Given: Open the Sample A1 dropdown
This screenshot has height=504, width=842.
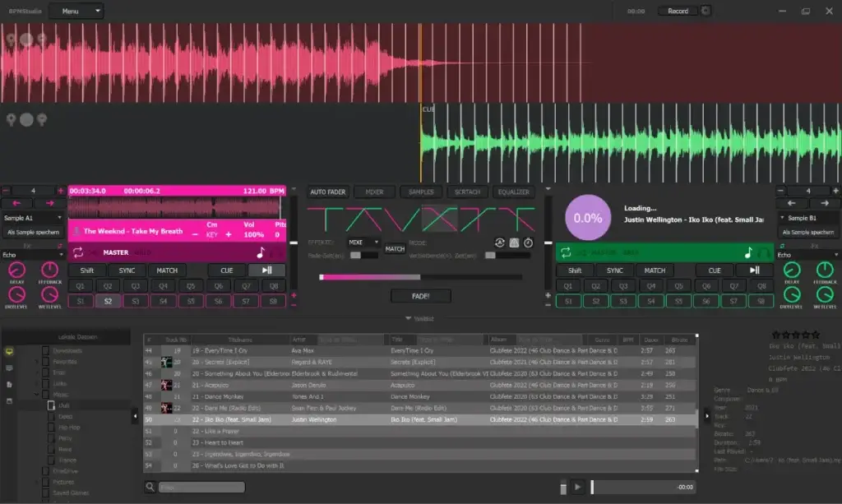Looking at the screenshot, I should [x=33, y=218].
